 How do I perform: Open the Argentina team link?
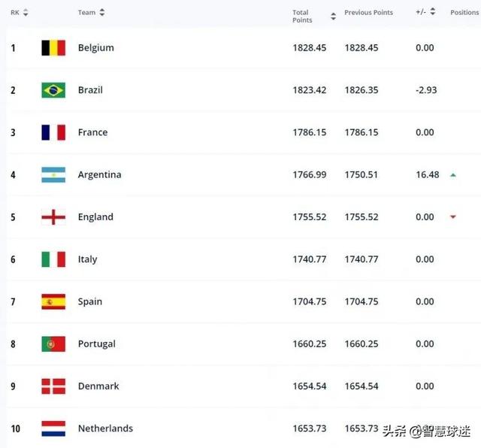100,174
